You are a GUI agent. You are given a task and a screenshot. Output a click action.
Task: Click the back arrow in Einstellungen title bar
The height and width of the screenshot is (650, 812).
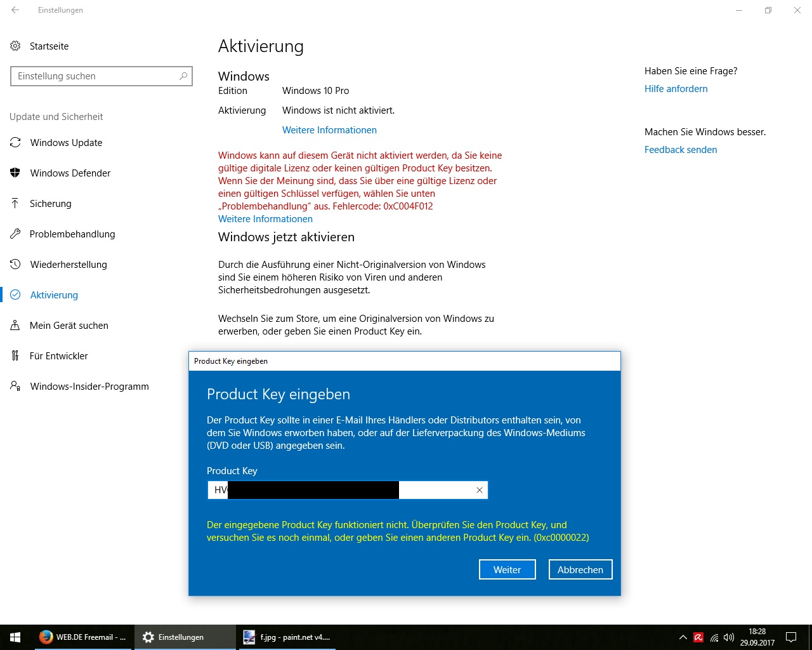pyautogui.click(x=15, y=10)
